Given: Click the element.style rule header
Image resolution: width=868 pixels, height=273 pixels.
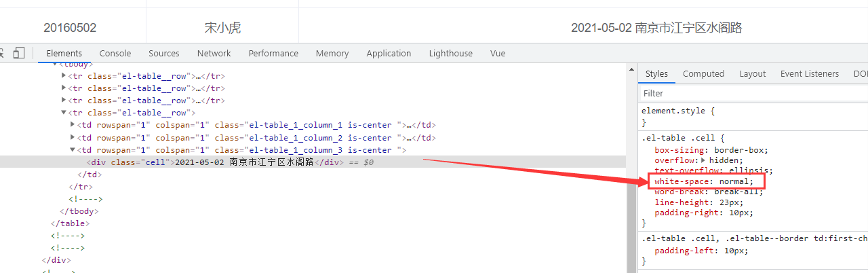Looking at the screenshot, I should (678, 110).
